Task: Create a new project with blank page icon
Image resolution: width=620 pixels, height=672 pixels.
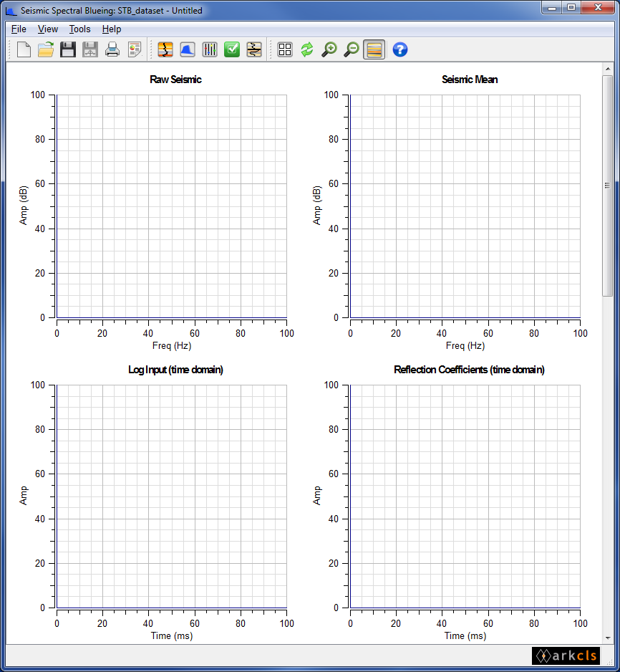Action: pos(24,49)
